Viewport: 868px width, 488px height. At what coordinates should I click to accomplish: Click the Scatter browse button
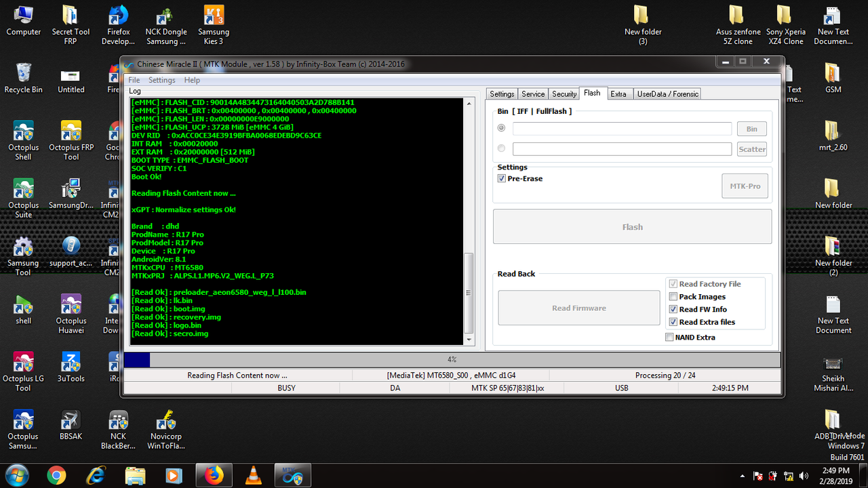pos(752,149)
